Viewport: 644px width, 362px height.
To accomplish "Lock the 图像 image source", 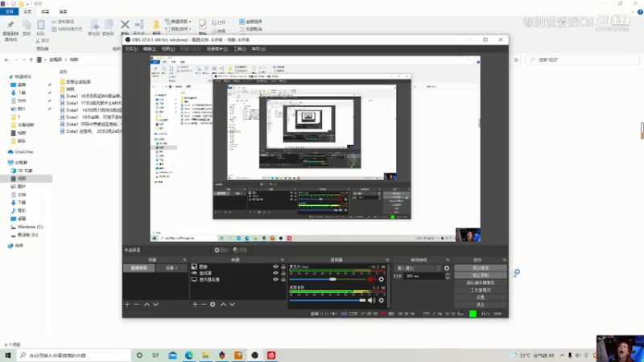I will [x=283, y=266].
